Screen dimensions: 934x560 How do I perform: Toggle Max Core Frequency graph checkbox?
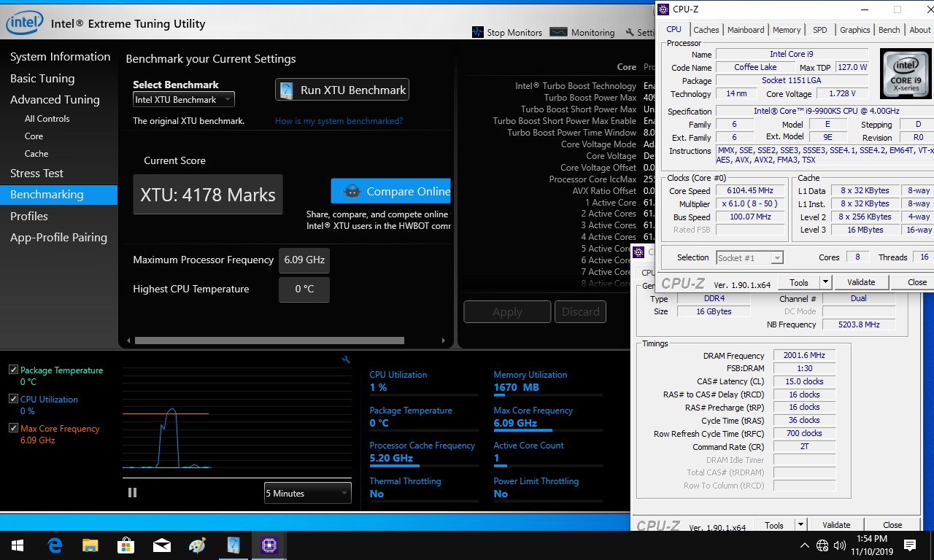point(13,428)
